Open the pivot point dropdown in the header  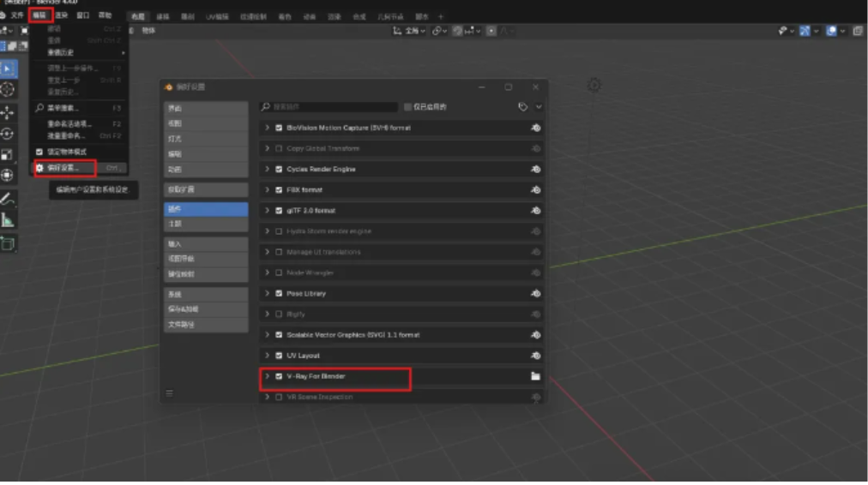[439, 31]
